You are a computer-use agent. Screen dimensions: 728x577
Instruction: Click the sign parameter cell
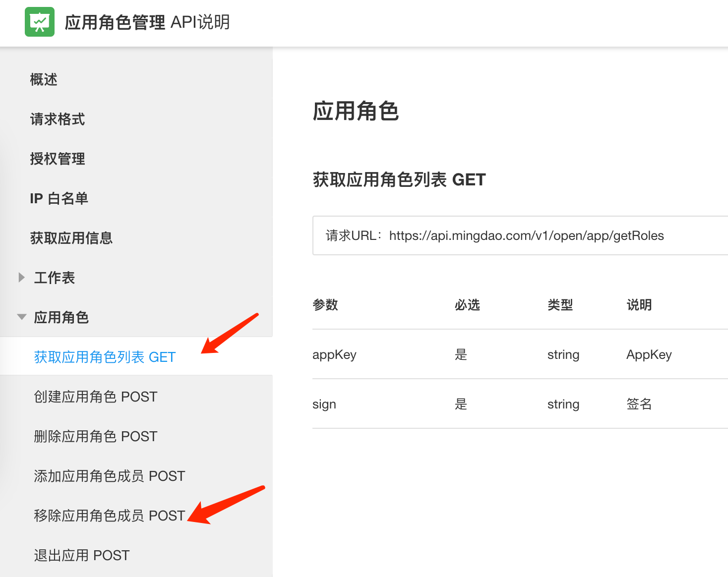tap(324, 404)
